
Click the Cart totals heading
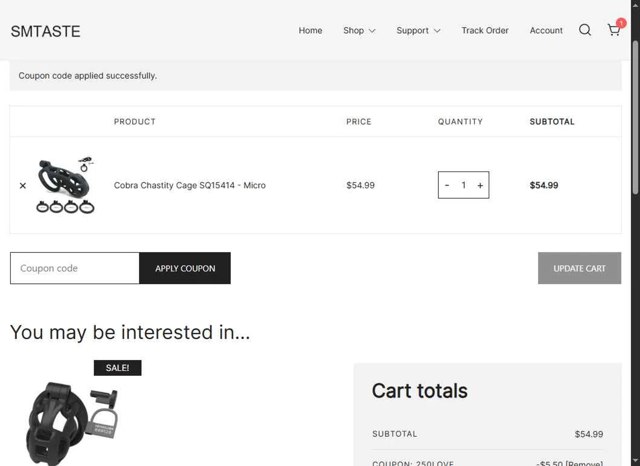click(420, 391)
